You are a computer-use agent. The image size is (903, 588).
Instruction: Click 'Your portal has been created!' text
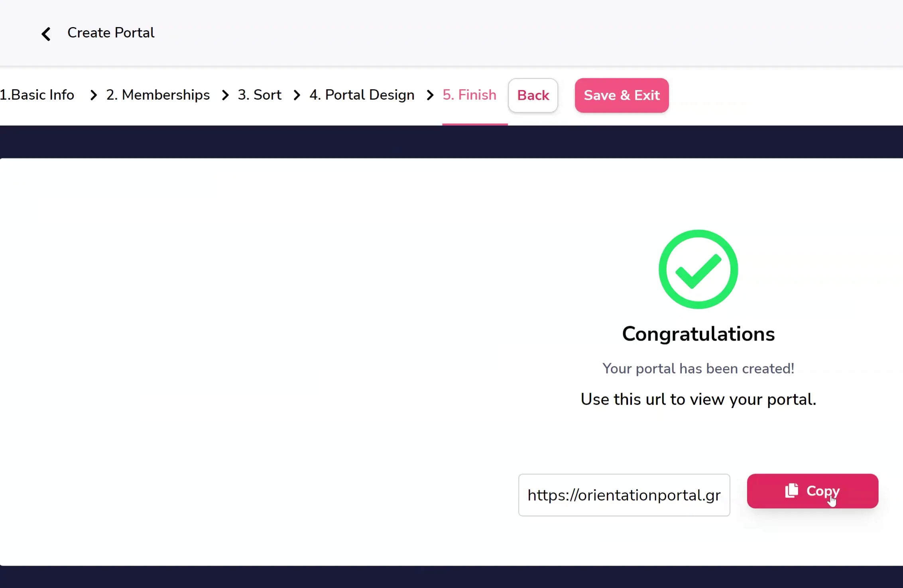click(x=698, y=368)
